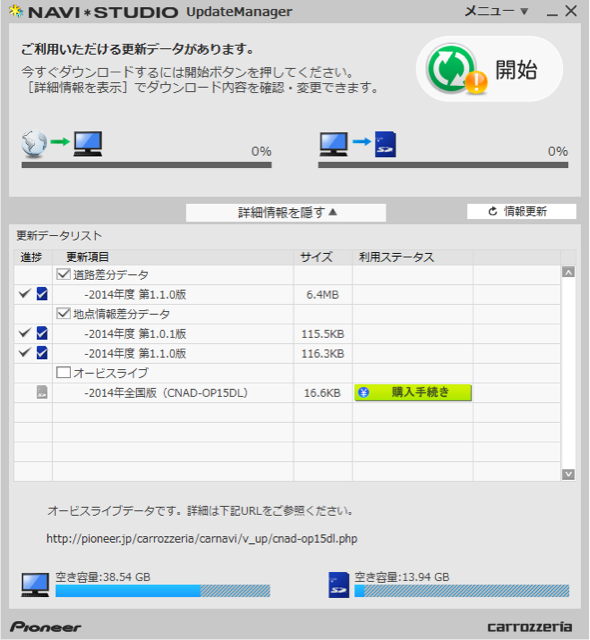
Task: Click the 購入手続き purchase button
Action: pyautogui.click(x=413, y=393)
